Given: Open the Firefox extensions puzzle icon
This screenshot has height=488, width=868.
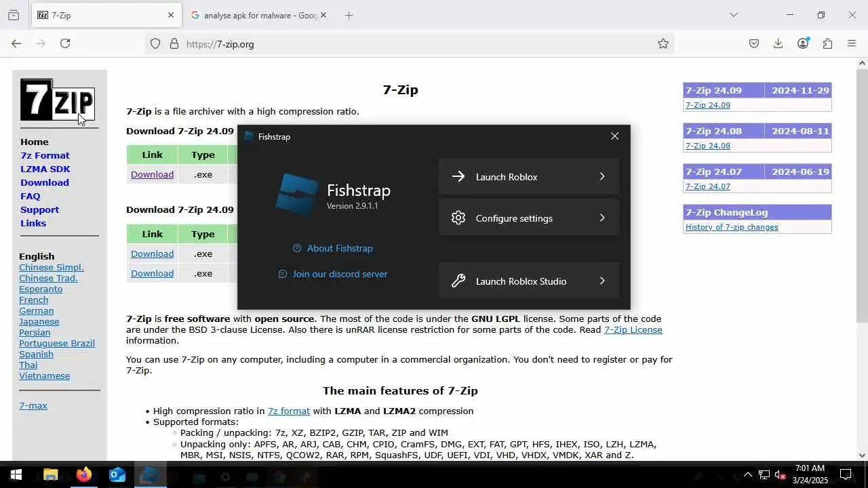Looking at the screenshot, I should pyautogui.click(x=827, y=43).
